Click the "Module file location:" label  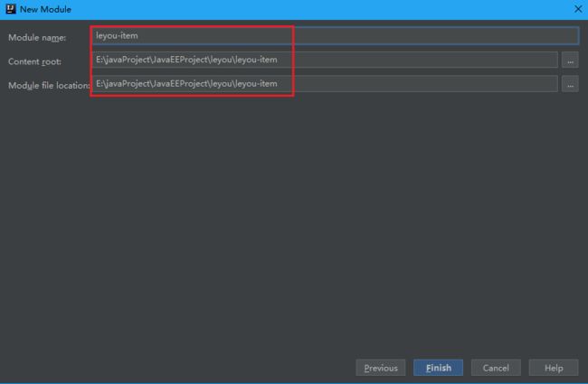49,86
